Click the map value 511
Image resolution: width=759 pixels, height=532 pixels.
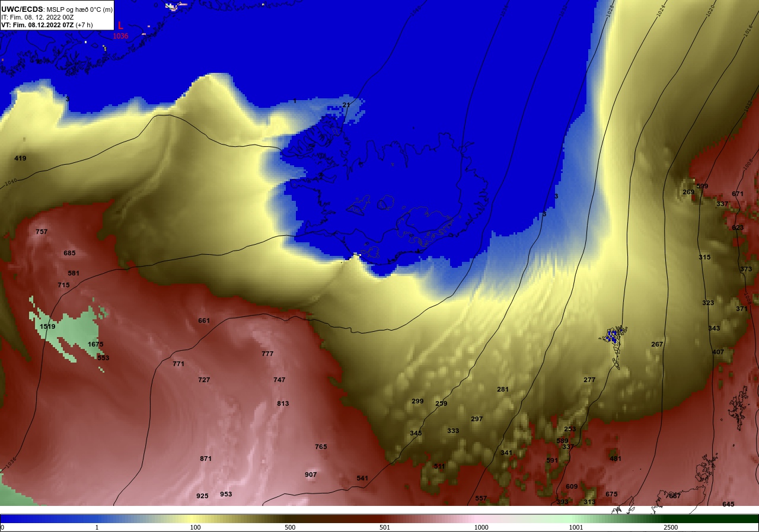pos(439,466)
